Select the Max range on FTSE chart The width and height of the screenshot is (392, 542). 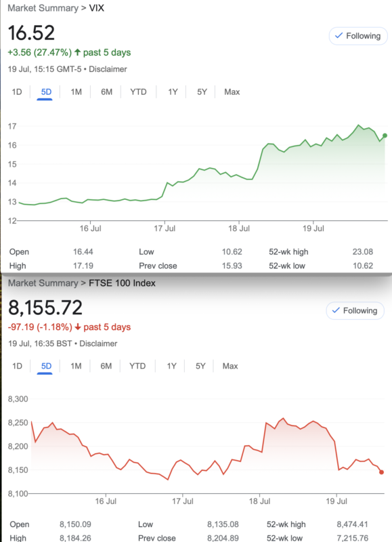pos(230,366)
